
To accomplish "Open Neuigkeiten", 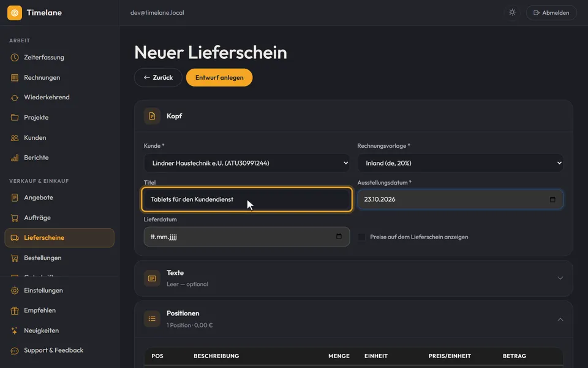I will (59, 331).
